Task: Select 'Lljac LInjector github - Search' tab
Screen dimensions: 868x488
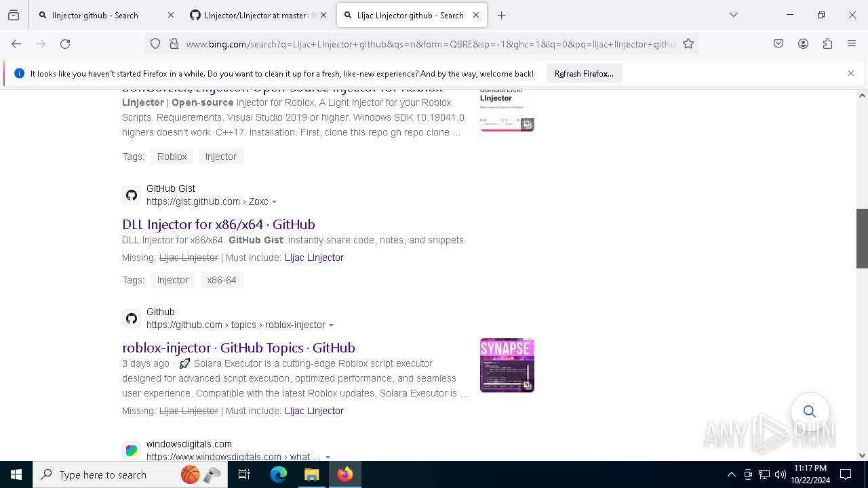Action: click(410, 15)
